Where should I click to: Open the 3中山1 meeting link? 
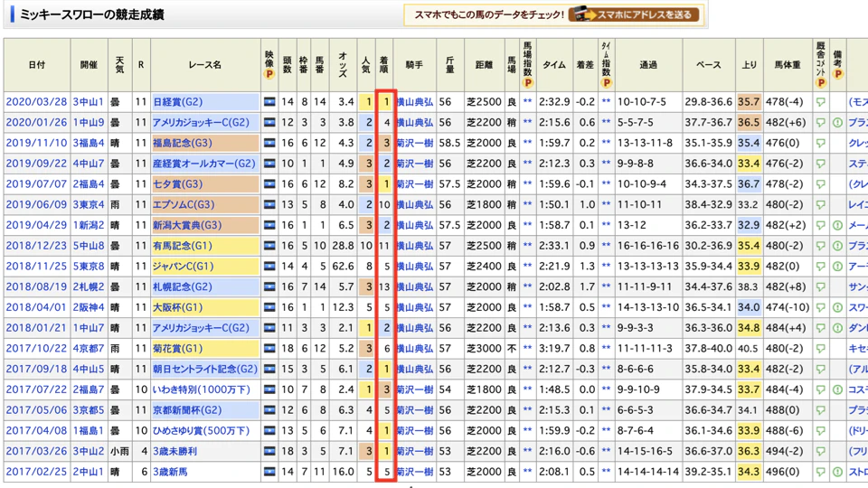point(89,102)
